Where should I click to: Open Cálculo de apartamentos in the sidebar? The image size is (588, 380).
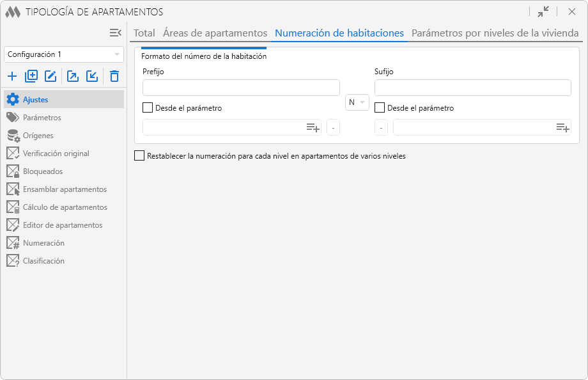tap(65, 207)
